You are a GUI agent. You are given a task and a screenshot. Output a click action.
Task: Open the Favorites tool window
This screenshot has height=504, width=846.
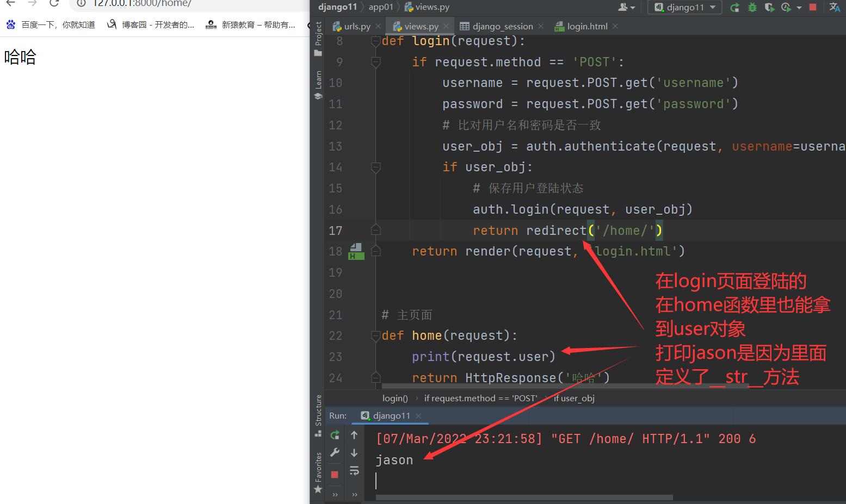(x=318, y=473)
